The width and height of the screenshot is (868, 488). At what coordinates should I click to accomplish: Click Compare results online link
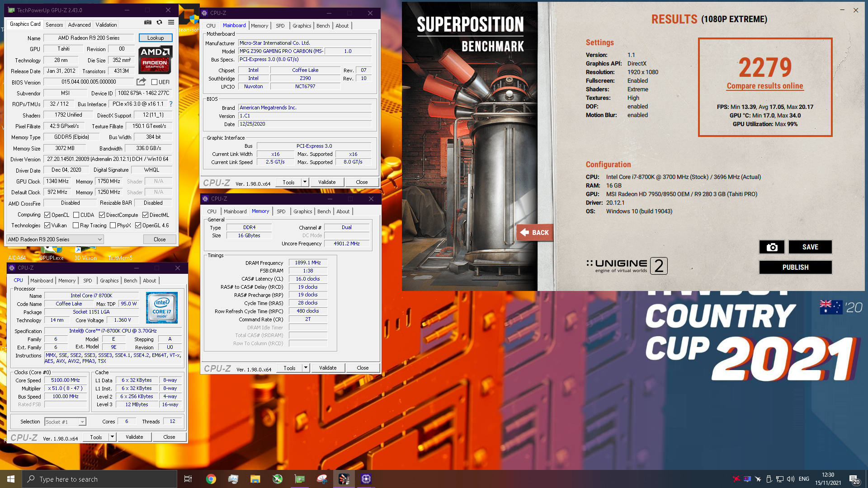click(x=765, y=86)
